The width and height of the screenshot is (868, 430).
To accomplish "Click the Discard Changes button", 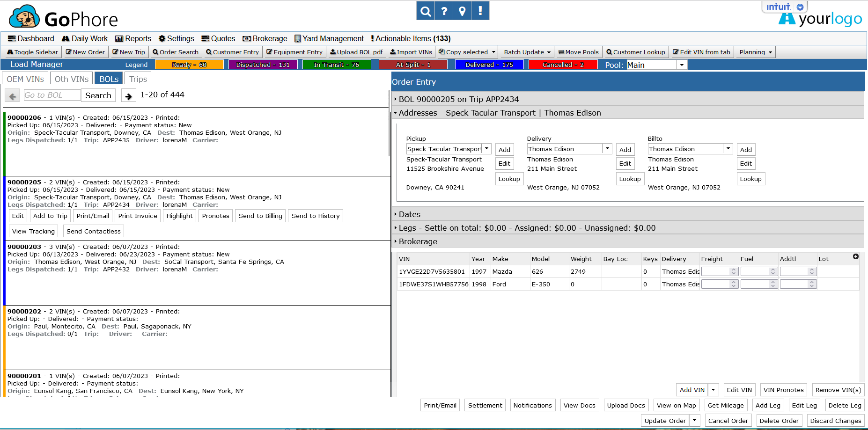I will (836, 421).
